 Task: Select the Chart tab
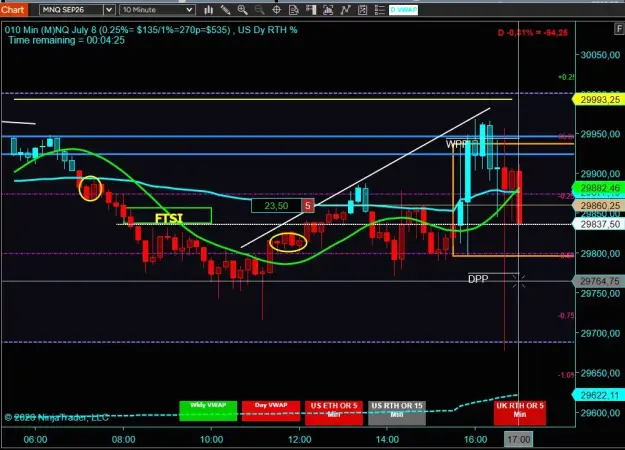14,10
